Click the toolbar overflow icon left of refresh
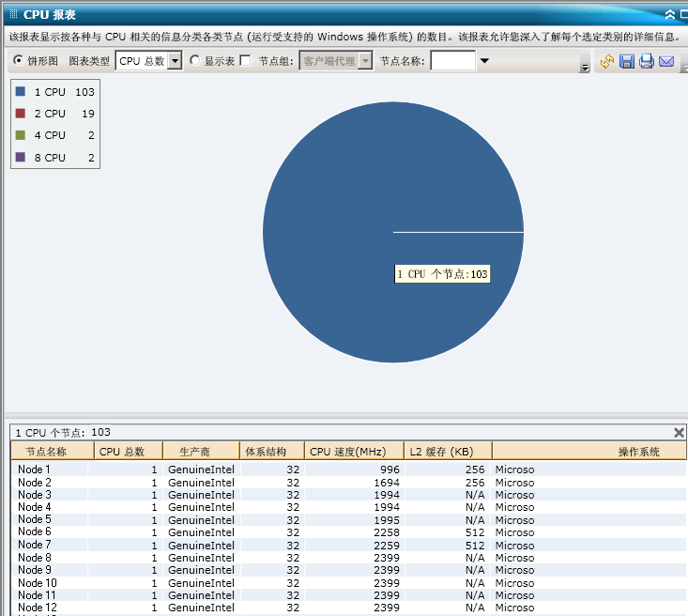688x616 pixels. (585, 67)
